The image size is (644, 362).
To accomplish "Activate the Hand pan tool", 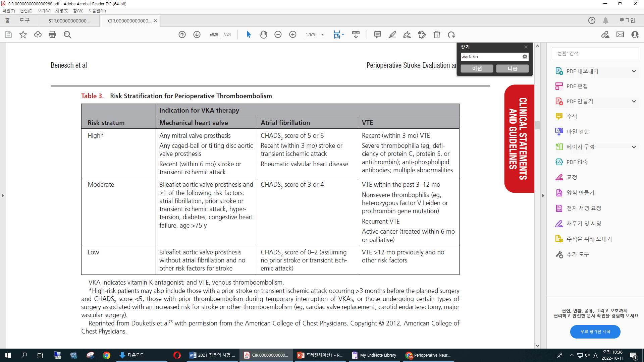I will [263, 35].
